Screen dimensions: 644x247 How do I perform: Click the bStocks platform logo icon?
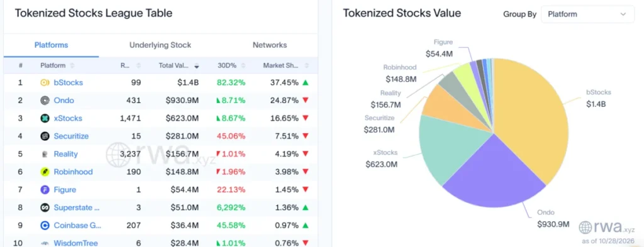[x=45, y=82]
